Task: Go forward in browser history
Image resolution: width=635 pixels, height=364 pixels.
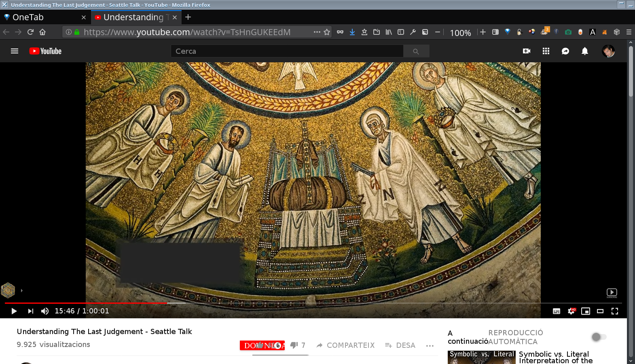Action: [x=18, y=32]
